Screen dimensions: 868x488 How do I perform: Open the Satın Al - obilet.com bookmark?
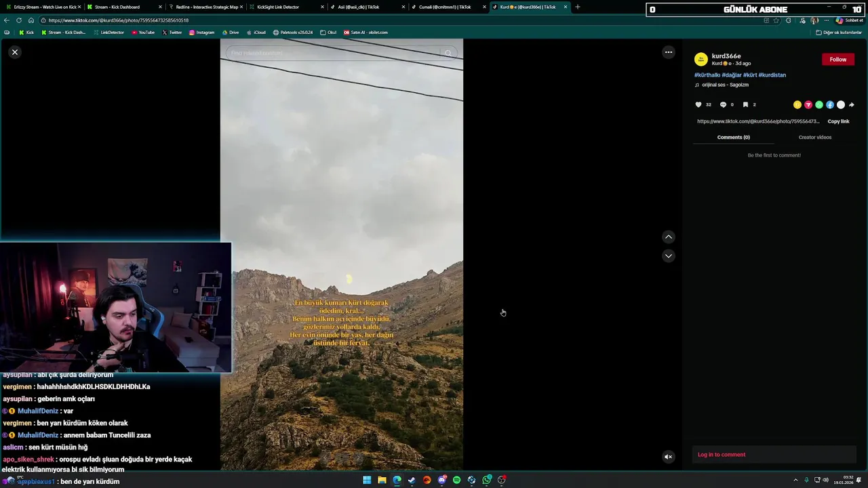[366, 33]
